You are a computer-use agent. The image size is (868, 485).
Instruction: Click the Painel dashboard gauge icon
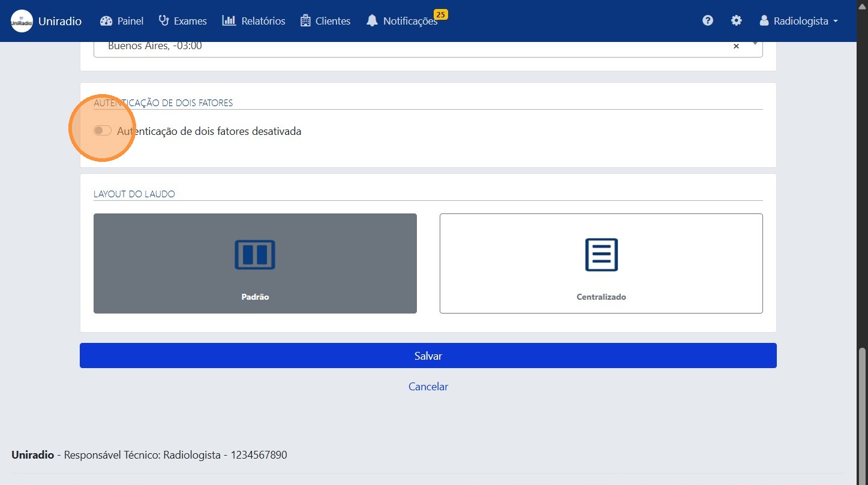[106, 21]
